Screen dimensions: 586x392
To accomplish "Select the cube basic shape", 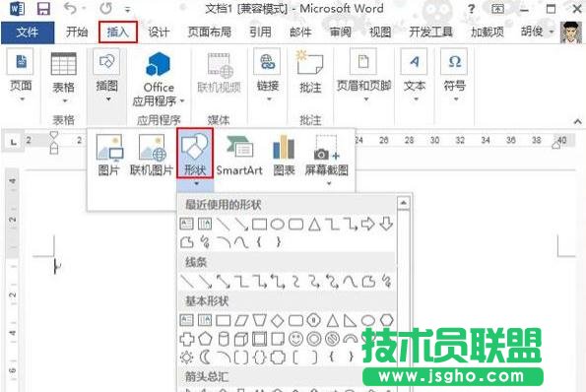I will [x=241, y=339].
